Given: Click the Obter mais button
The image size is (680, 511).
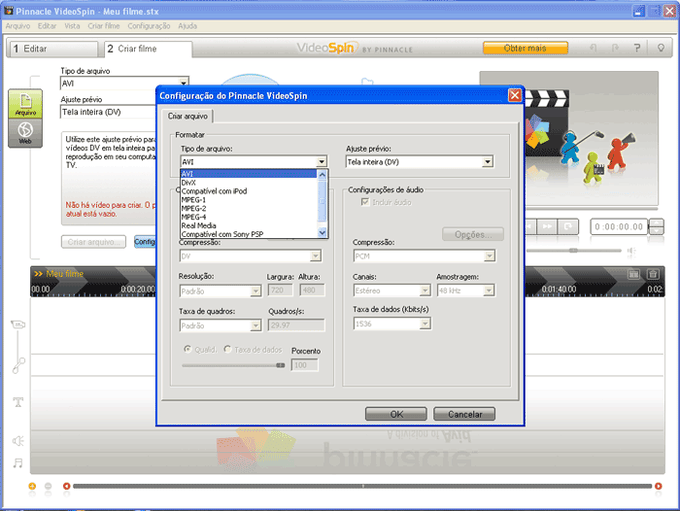Looking at the screenshot, I should (x=525, y=48).
